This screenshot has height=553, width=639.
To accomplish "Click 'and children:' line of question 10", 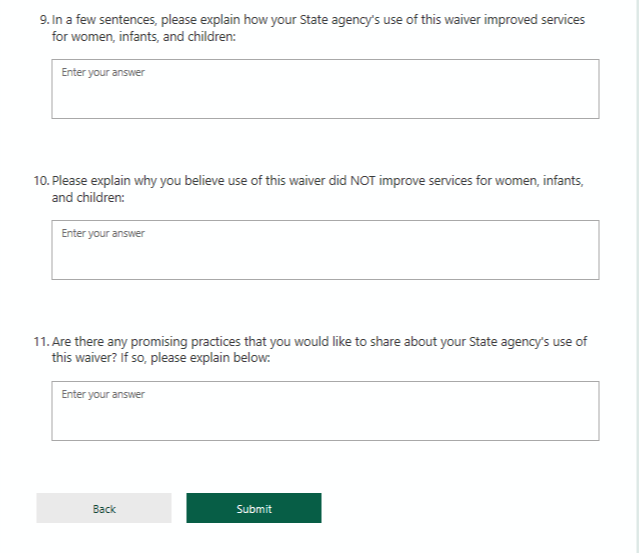I will tap(88, 197).
